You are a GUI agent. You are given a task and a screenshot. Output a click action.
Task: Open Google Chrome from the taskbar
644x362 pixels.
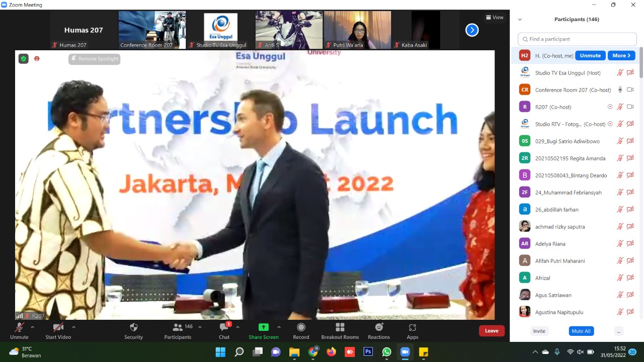pyautogui.click(x=313, y=352)
